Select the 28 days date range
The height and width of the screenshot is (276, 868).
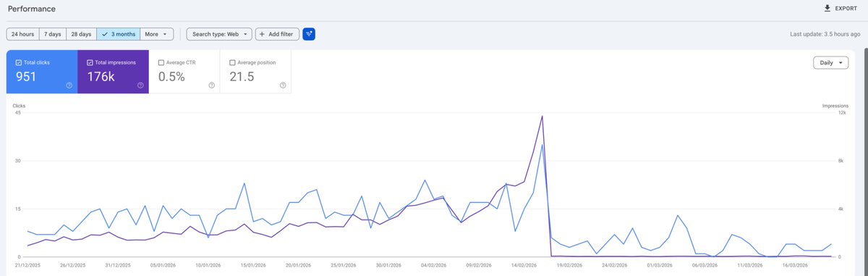[81, 34]
